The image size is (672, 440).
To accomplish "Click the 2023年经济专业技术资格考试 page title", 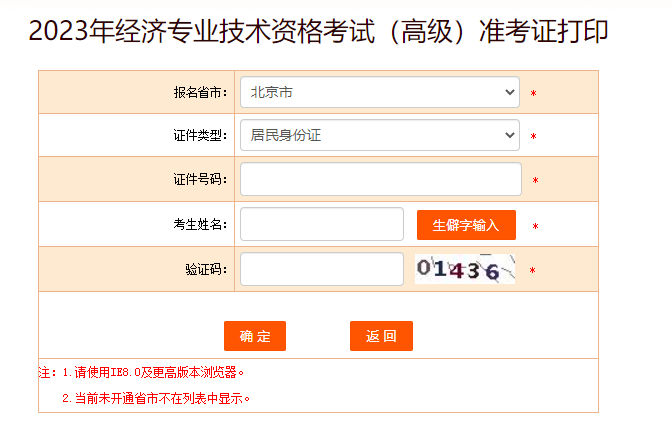I will (318, 31).
